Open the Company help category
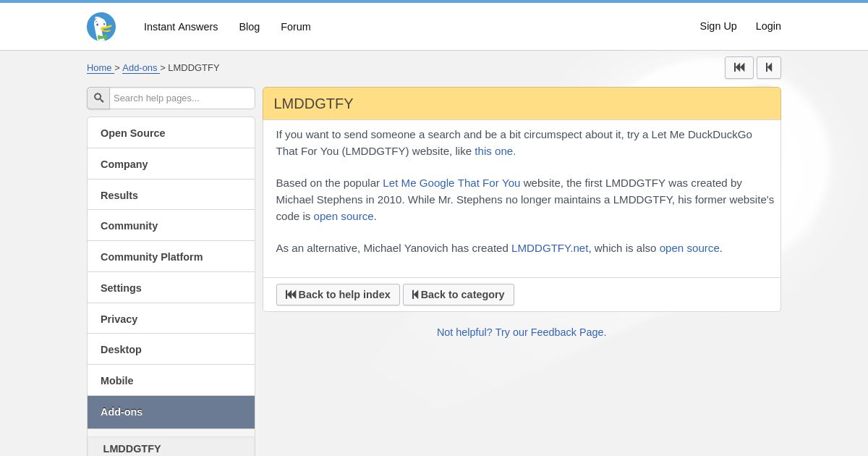This screenshot has width=868, height=456. (171, 164)
